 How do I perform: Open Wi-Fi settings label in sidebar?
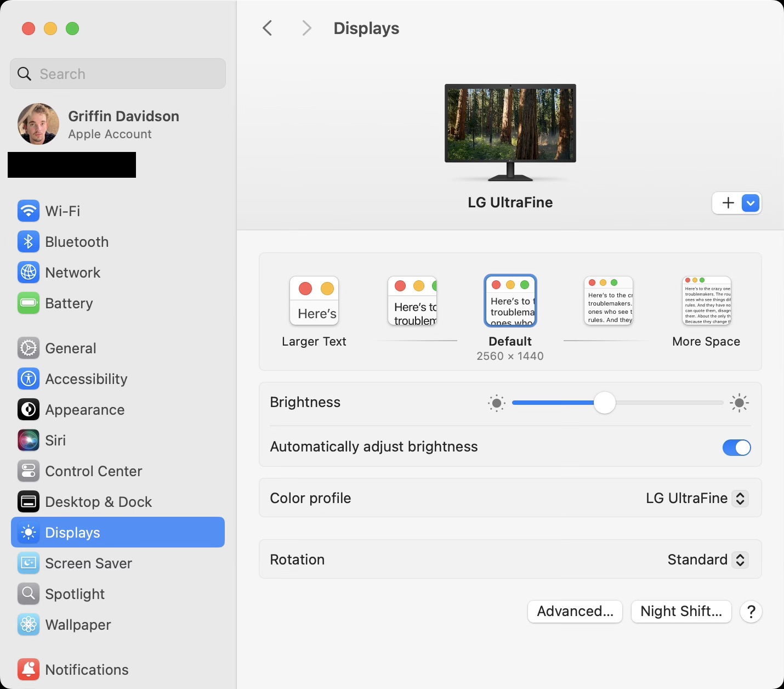(x=63, y=211)
